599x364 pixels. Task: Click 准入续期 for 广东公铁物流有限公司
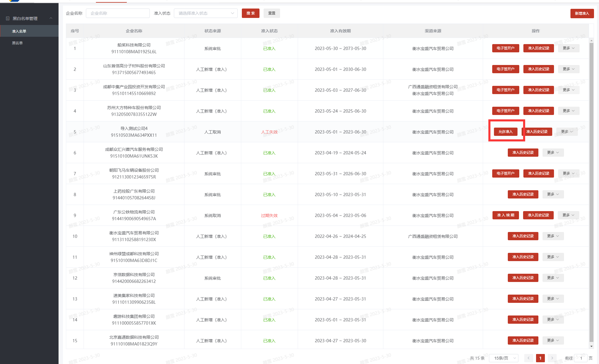505,215
